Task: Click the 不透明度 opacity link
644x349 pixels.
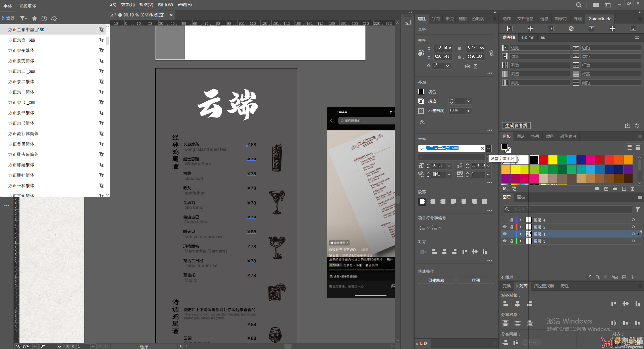Action: tap(436, 110)
